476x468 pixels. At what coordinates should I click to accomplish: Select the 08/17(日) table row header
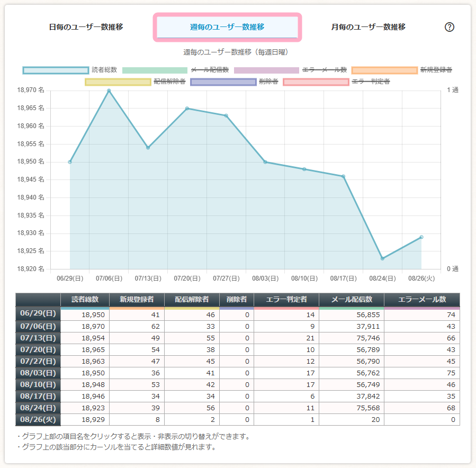click(38, 397)
